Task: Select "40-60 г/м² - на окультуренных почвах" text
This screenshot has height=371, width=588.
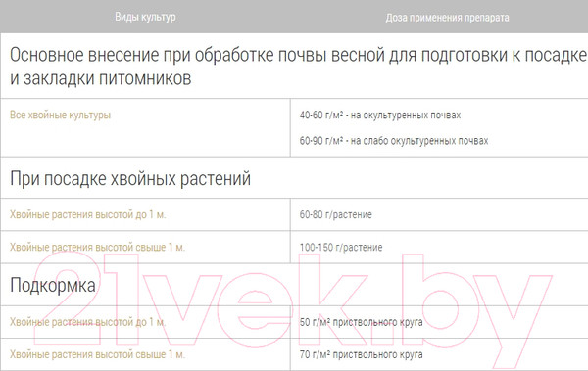Action: [380, 115]
